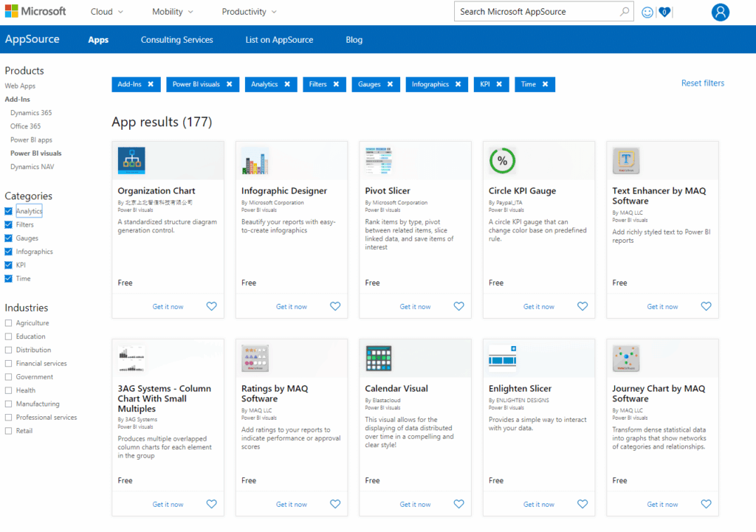The image size is (756, 532).
Task: Click heart icon on Calendar Visual card
Action: tap(458, 504)
